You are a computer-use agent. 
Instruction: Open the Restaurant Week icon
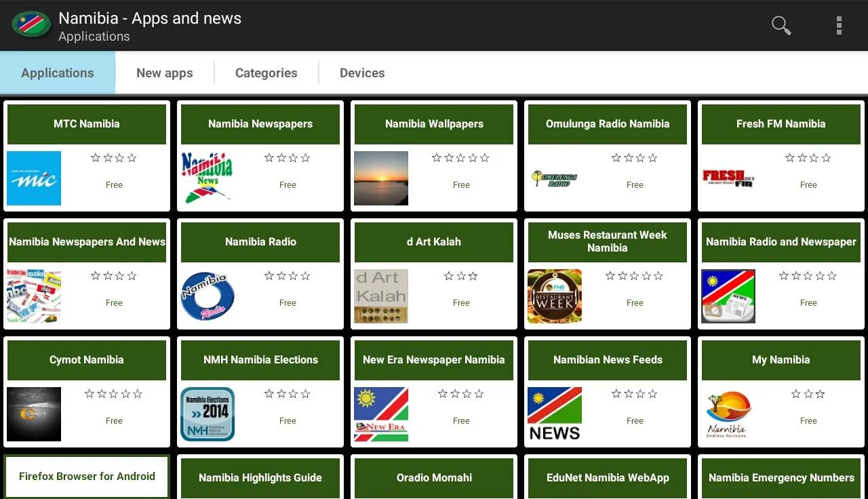pyautogui.click(x=555, y=296)
